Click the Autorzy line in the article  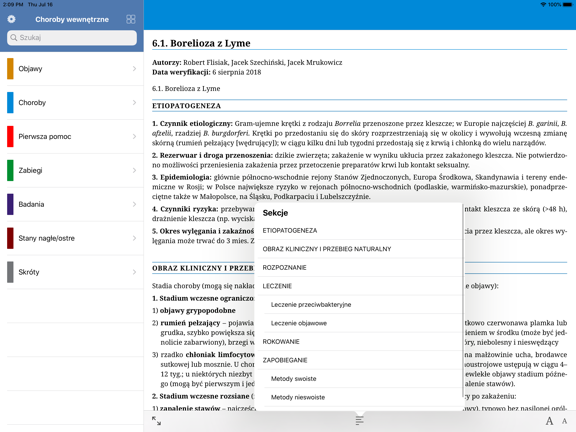[247, 62]
